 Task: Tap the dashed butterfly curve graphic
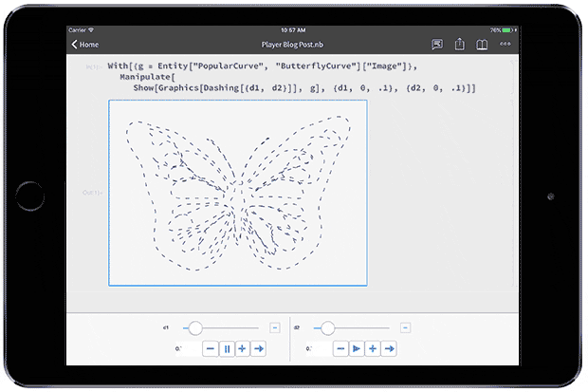click(237, 191)
